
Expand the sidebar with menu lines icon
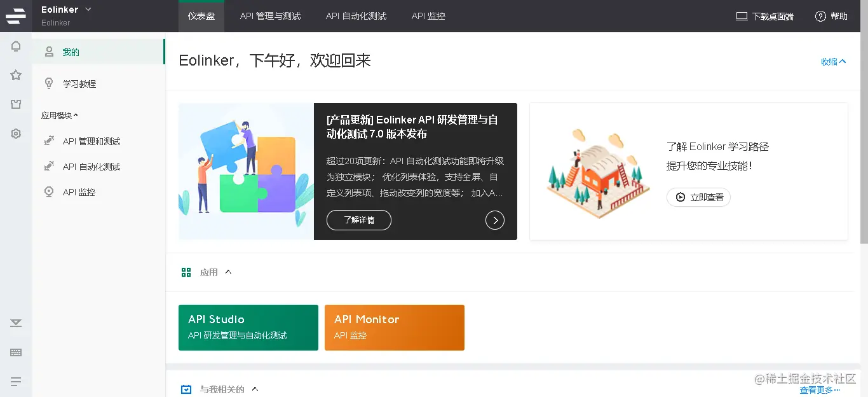16,382
